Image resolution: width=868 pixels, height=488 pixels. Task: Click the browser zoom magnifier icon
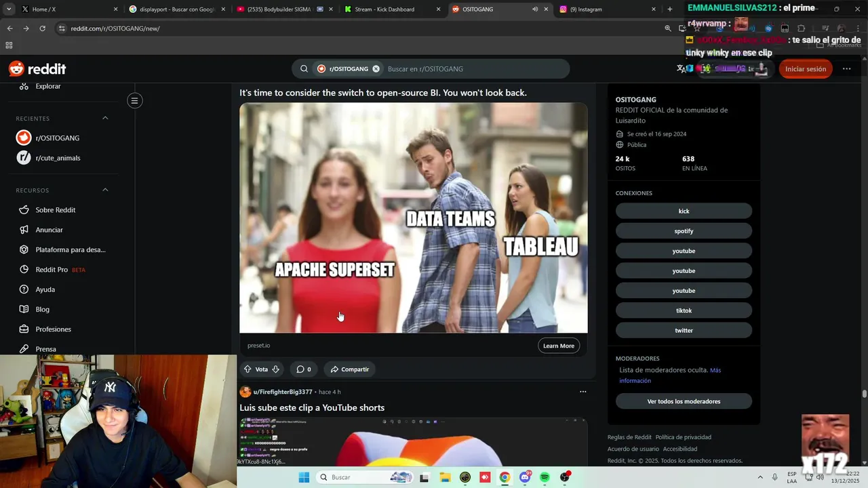click(667, 28)
